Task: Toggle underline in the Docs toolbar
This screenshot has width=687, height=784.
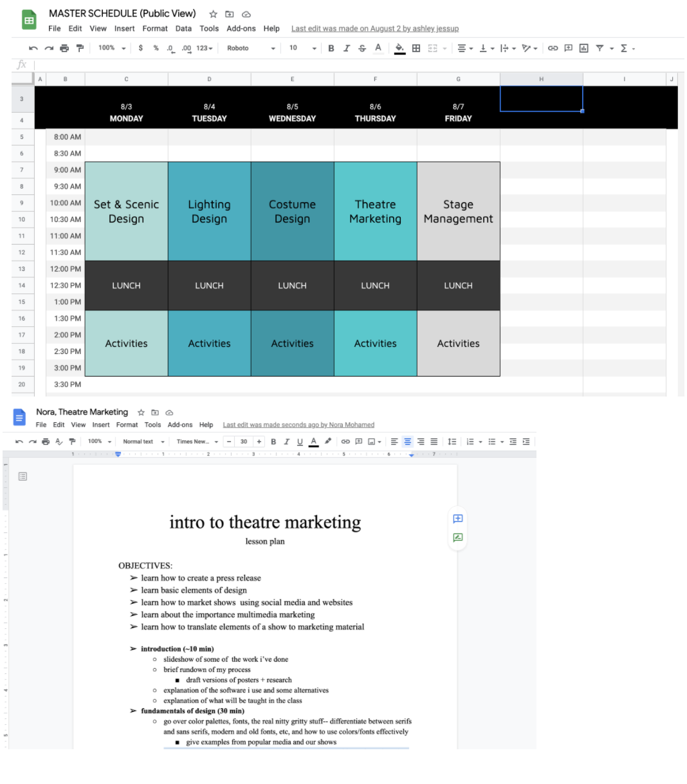Action: tap(300, 442)
